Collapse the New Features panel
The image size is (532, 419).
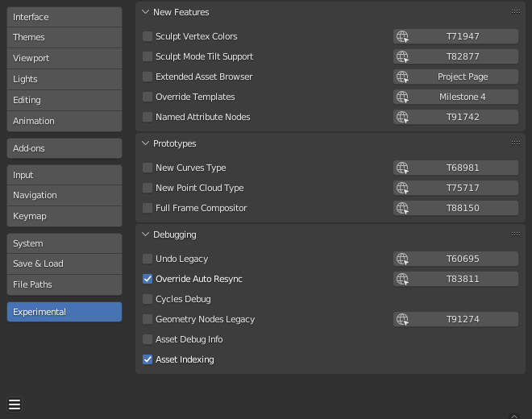[x=146, y=12]
